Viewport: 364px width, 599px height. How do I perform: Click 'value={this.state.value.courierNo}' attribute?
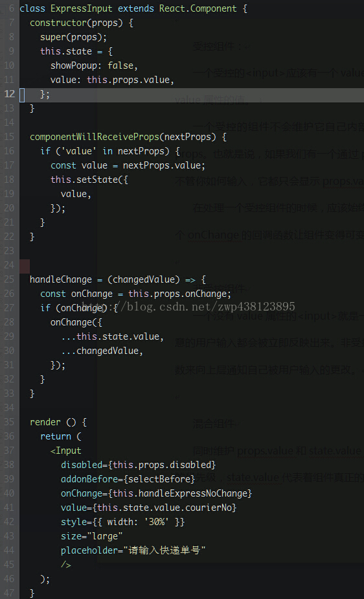tap(148, 508)
